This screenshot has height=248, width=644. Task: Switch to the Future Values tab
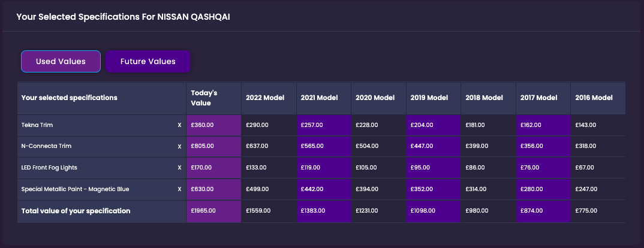pos(148,61)
